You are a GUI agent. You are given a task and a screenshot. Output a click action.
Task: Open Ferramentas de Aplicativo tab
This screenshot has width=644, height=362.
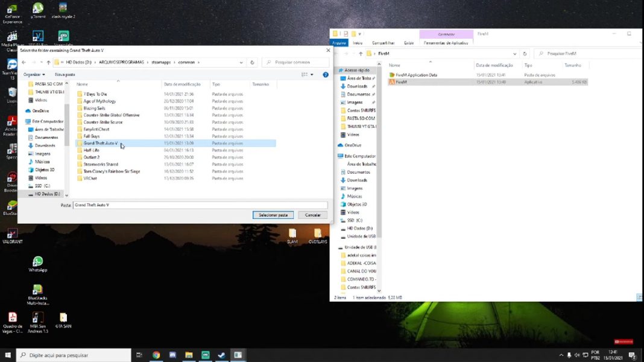coord(446,43)
